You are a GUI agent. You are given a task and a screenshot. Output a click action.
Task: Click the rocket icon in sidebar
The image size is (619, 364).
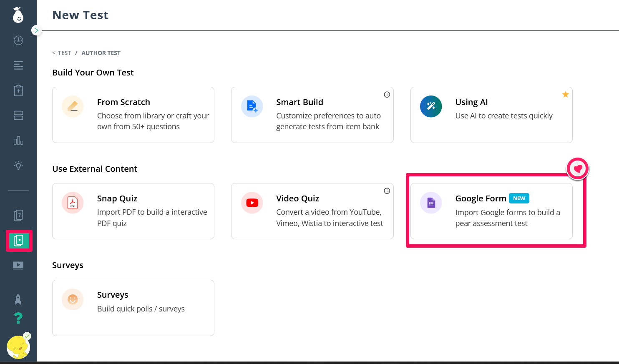point(18,299)
